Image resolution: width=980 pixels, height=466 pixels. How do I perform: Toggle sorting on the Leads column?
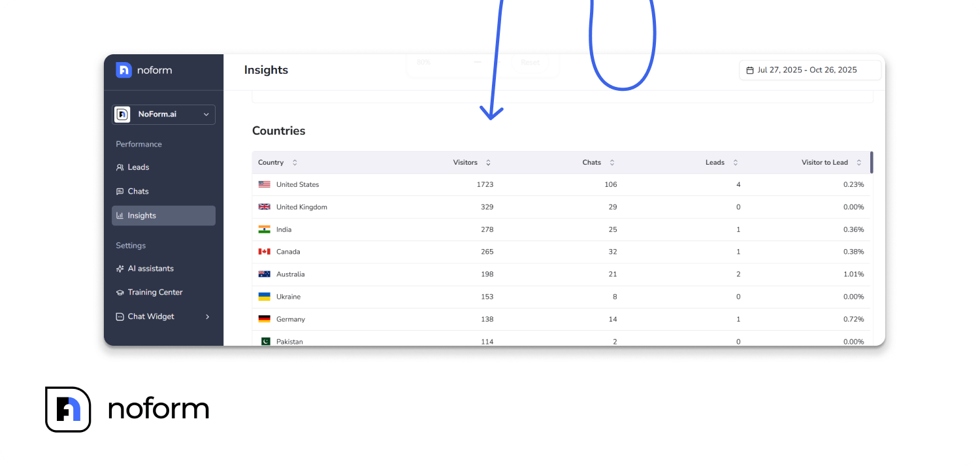[735, 162]
